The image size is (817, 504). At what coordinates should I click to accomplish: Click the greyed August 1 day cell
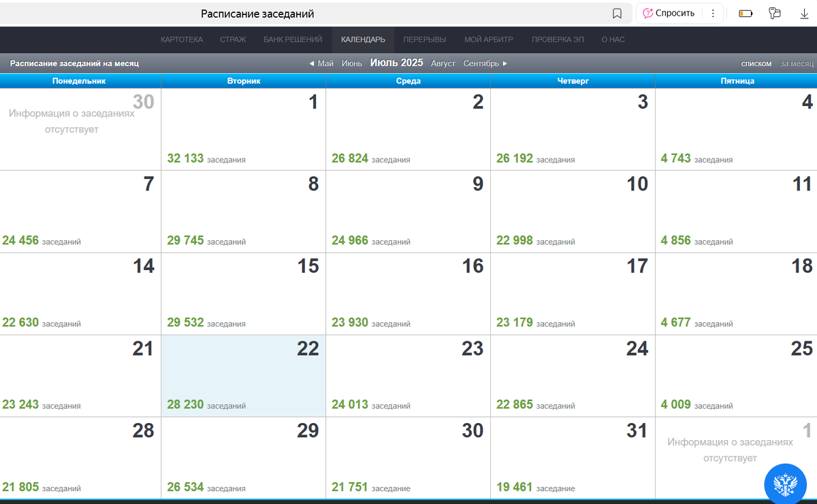[737, 458]
